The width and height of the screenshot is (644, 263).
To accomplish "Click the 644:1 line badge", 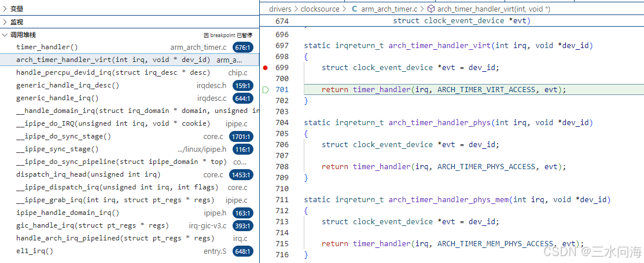I will click(x=243, y=98).
